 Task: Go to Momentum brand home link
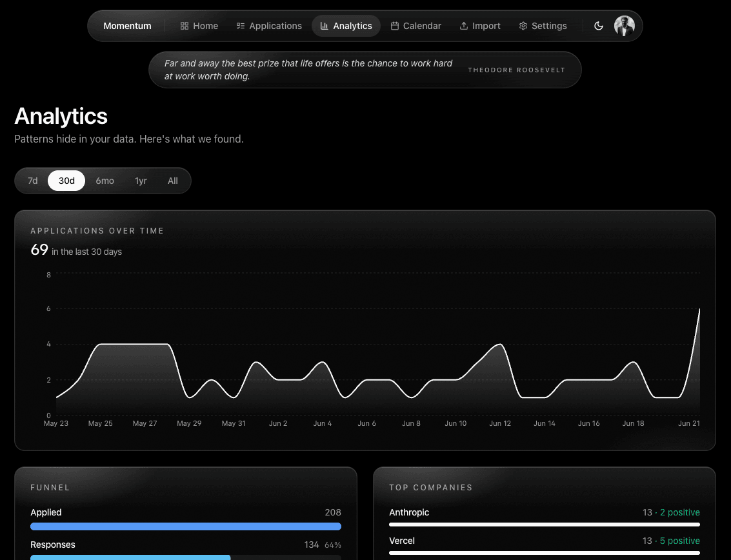point(127,26)
